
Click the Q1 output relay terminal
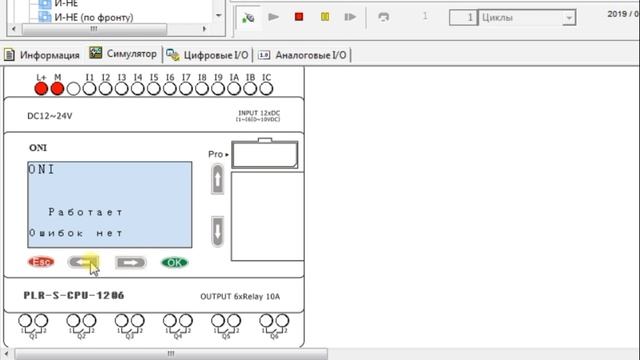coord(33,326)
